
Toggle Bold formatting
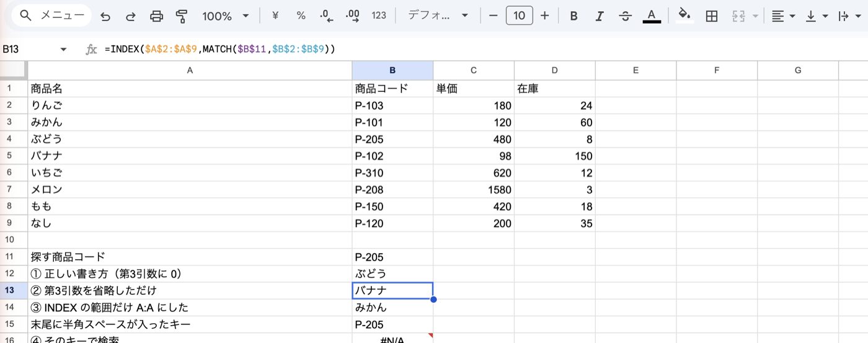click(x=574, y=16)
